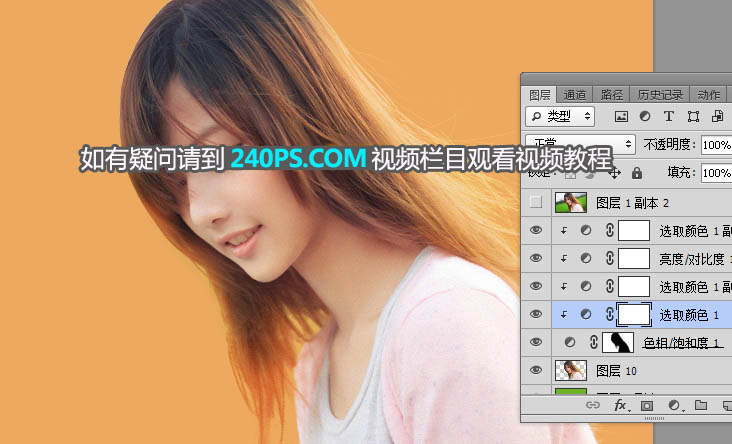Click mask thumbnail of 选取颜色 layer below 亮度/对比度
732x444 pixels.
tap(634, 286)
